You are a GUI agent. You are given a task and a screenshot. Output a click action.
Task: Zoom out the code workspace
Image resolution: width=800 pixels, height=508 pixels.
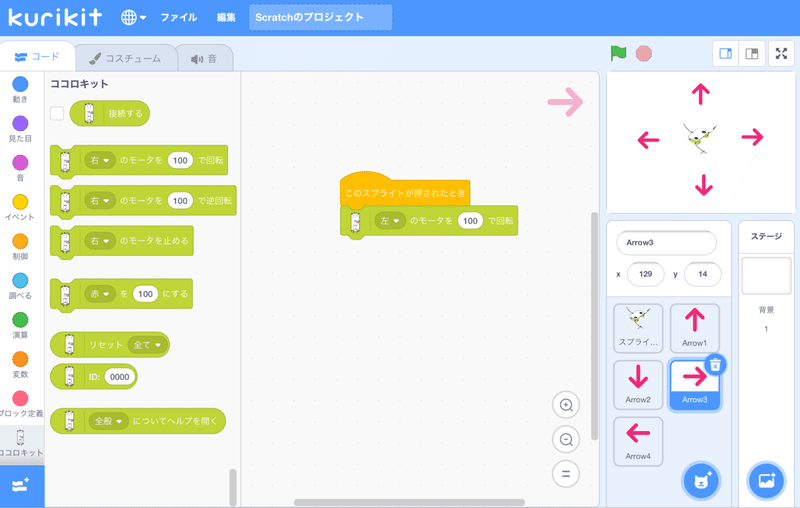pyautogui.click(x=566, y=439)
